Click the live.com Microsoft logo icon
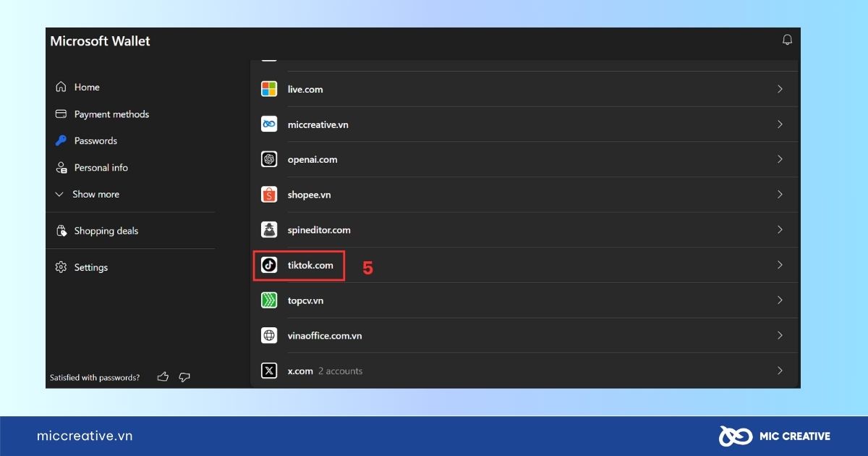Viewport: 868px width, 456px height. pos(269,89)
